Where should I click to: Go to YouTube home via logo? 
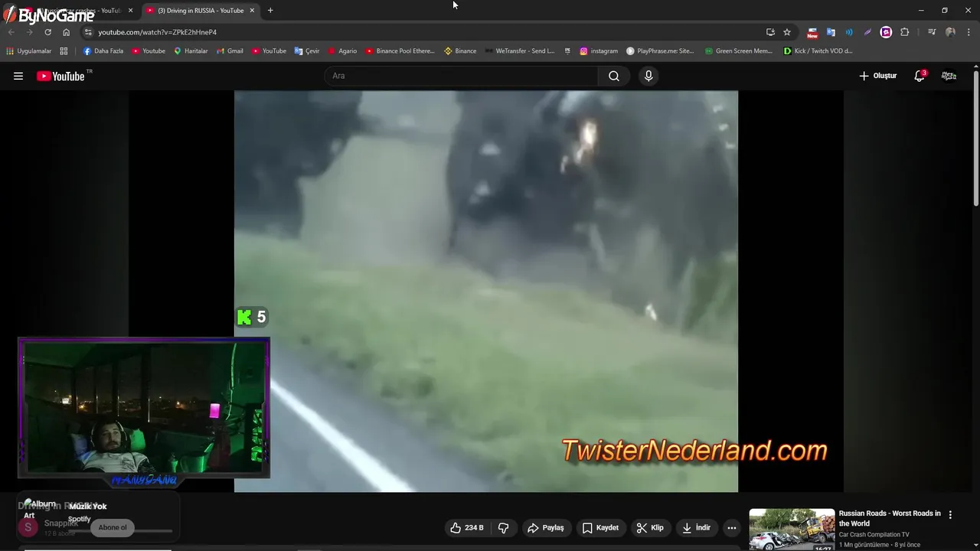point(60,76)
